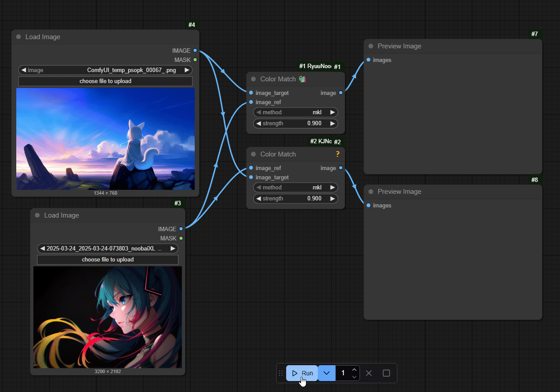Screen dimensions: 560x392
Task: Collapse Color Match node #2 dot
Action: point(253,154)
